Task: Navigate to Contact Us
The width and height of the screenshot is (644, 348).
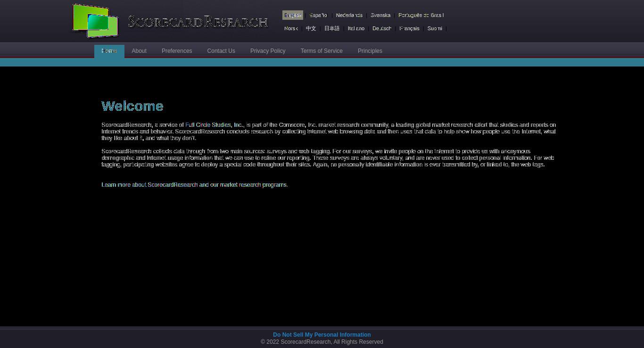Action: tap(221, 51)
